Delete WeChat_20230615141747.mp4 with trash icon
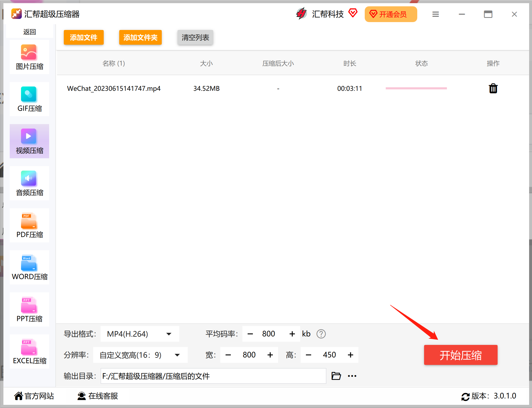Screen dimensions: 532x408 [493, 89]
